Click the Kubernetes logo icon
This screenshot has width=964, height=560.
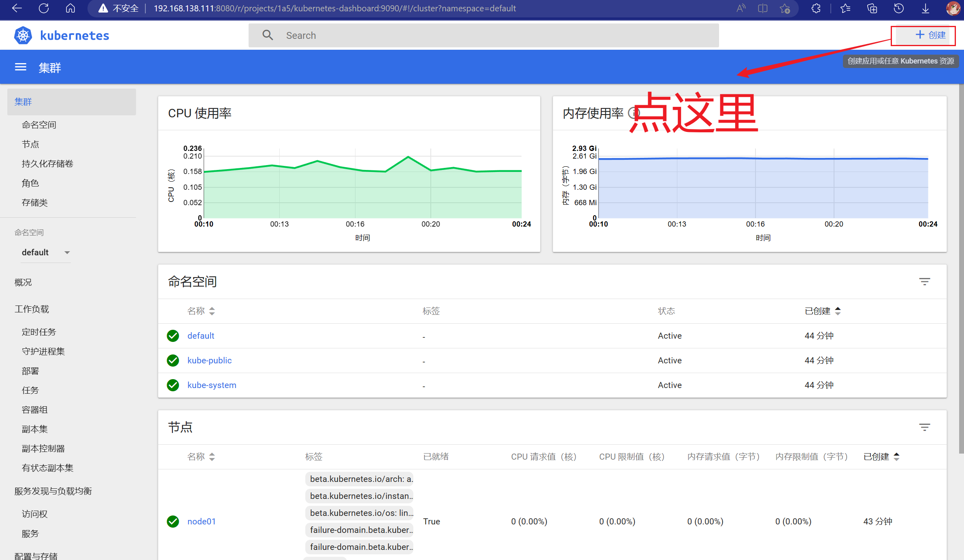pyautogui.click(x=23, y=36)
